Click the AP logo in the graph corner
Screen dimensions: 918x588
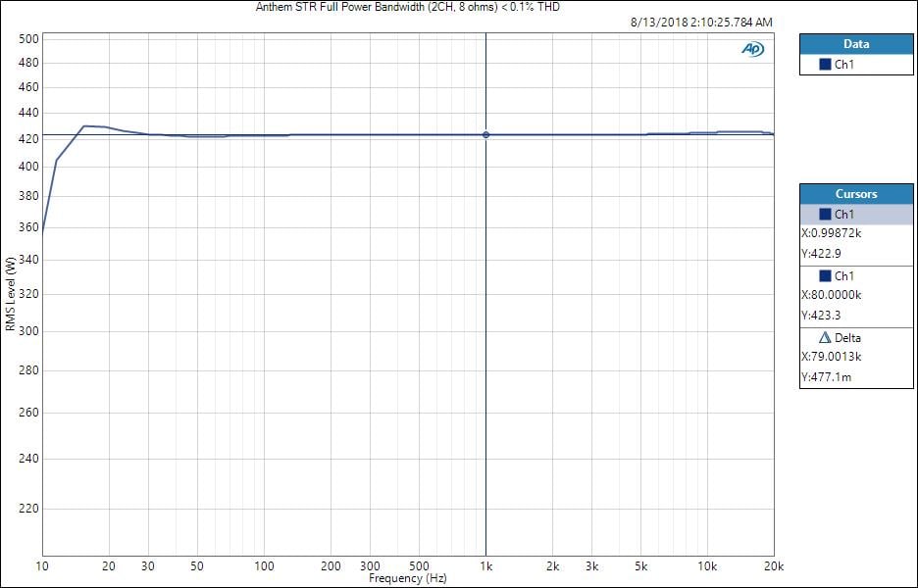(752, 49)
